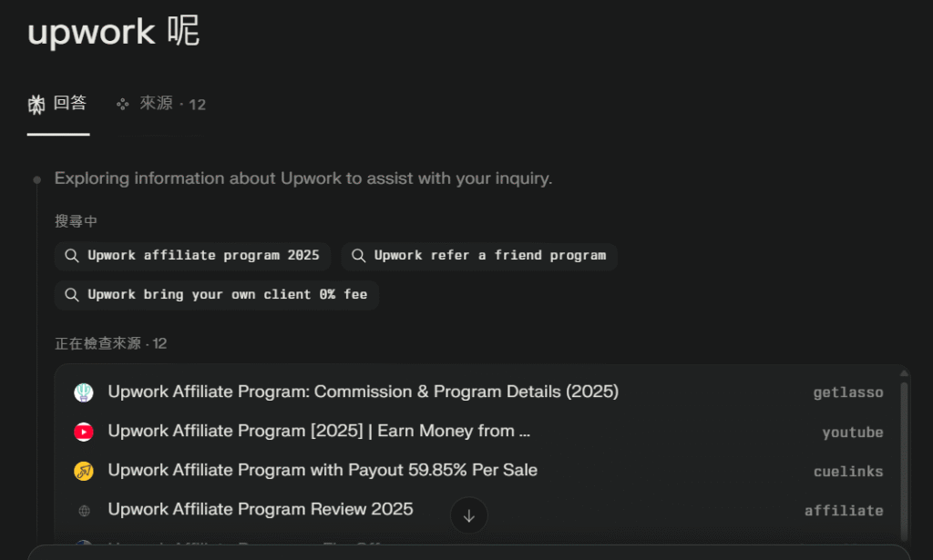Open the Commission & Program Details (2025) link
The image size is (933, 560).
[x=363, y=392]
